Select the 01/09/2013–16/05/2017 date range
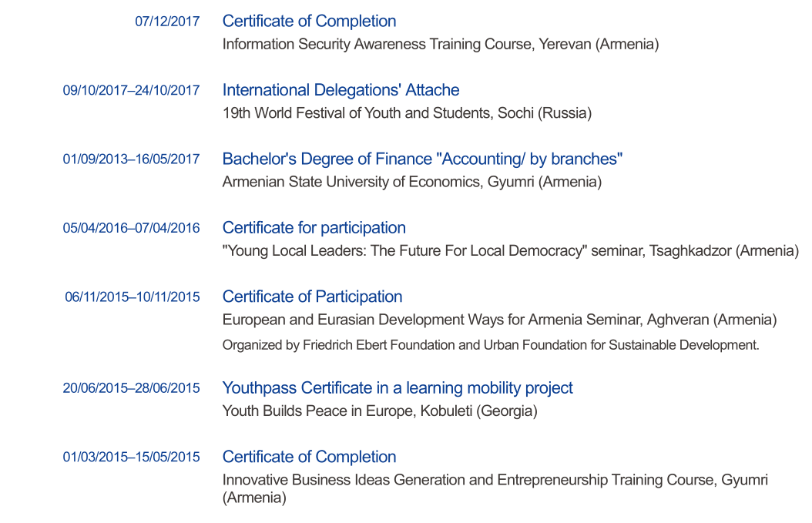 click(x=131, y=159)
